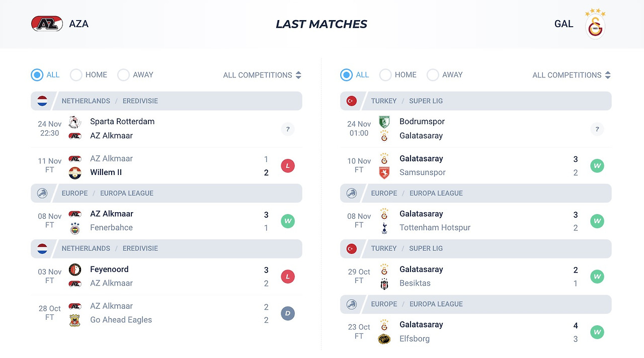
Task: Click the red L badge for Willem II match
Action: 288,166
